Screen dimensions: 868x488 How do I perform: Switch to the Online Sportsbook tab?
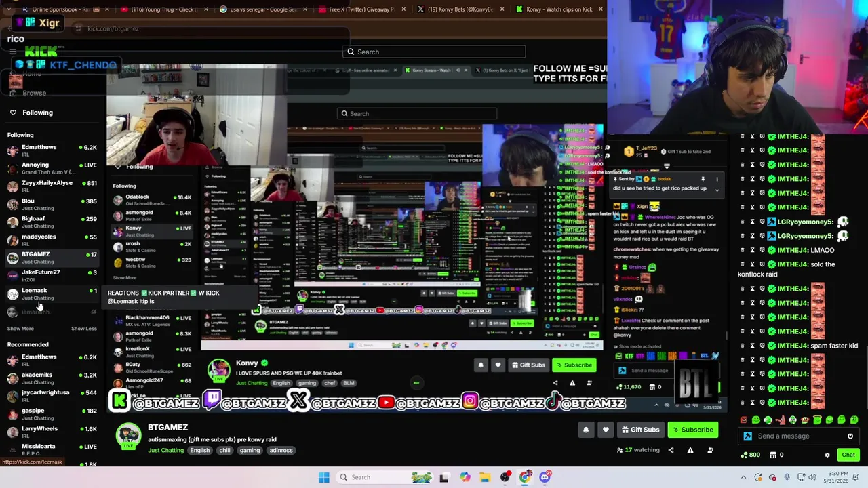point(66,9)
